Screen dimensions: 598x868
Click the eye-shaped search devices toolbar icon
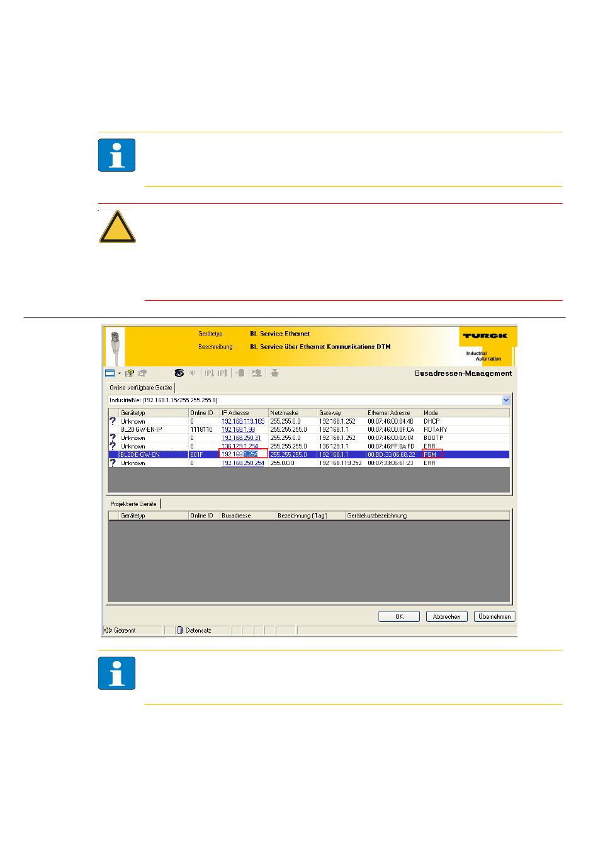point(179,373)
